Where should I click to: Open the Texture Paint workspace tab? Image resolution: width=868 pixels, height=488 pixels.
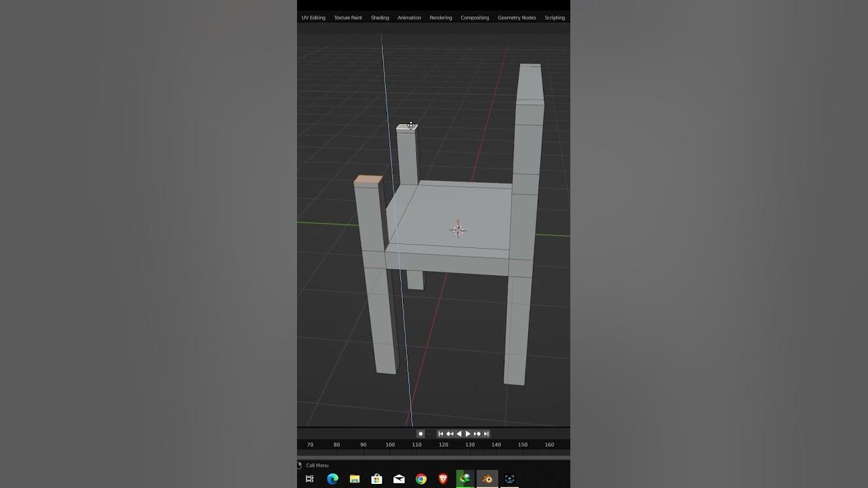click(348, 18)
